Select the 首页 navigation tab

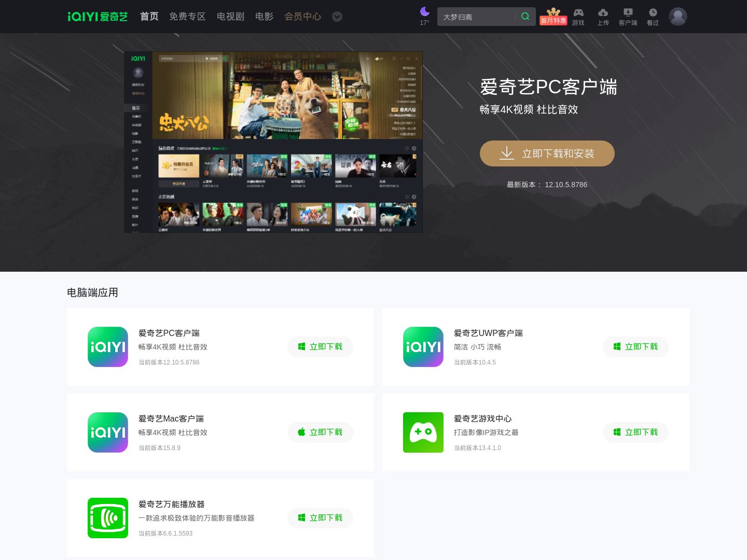[149, 17]
